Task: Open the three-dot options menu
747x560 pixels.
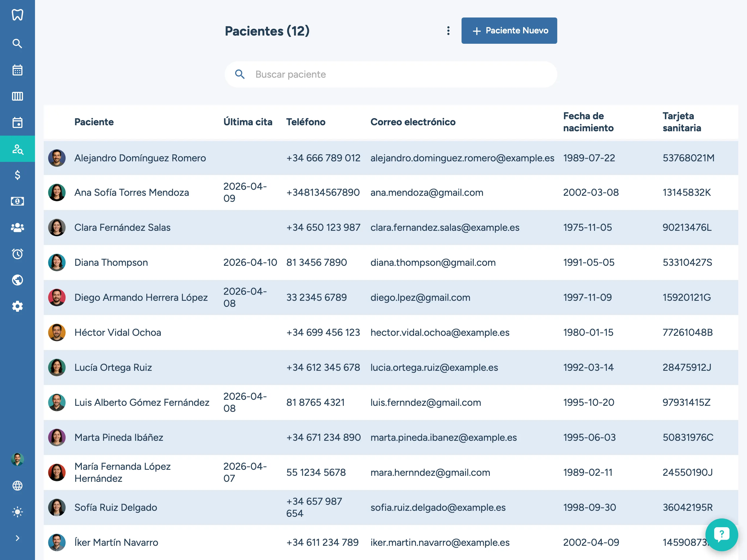Action: point(448,31)
